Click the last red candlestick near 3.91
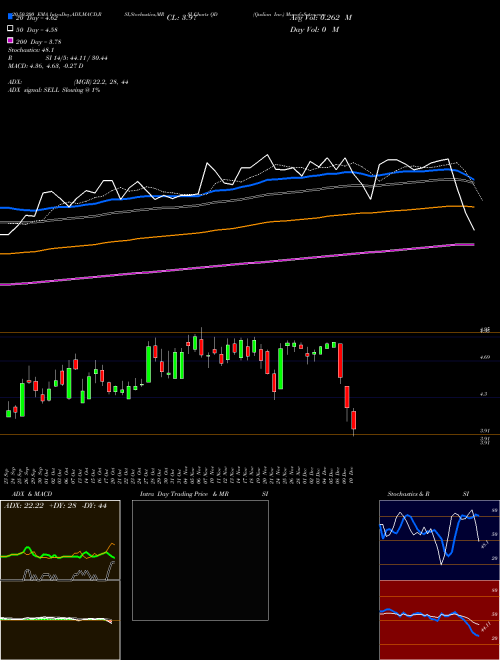The height and width of the screenshot is (660, 500). point(354,421)
